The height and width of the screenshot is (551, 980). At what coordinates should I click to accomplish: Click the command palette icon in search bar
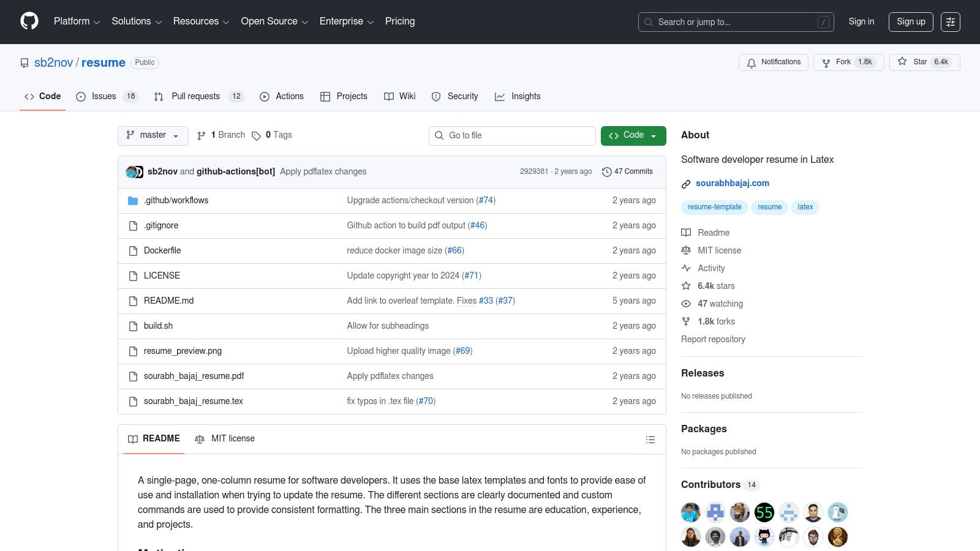[x=824, y=21]
